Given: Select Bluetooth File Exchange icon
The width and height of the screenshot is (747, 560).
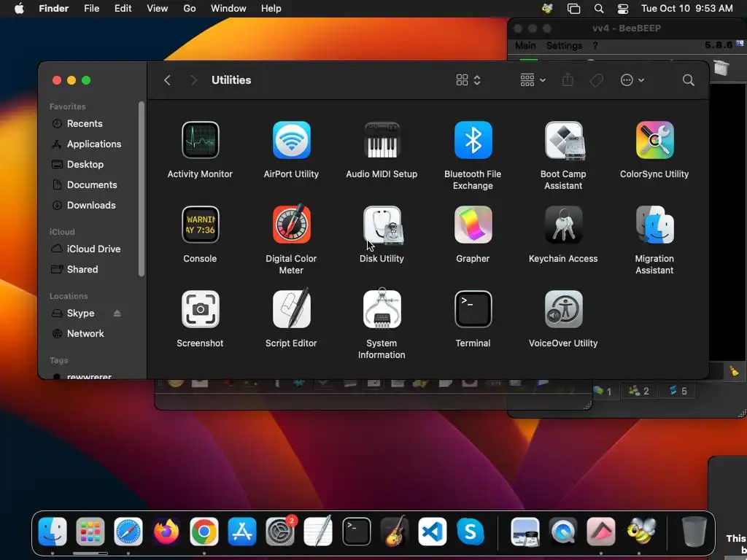Looking at the screenshot, I should tap(473, 140).
